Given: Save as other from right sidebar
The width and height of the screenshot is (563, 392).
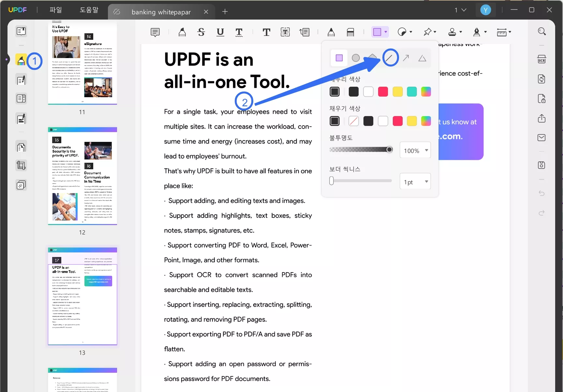Looking at the screenshot, I should pos(542,165).
